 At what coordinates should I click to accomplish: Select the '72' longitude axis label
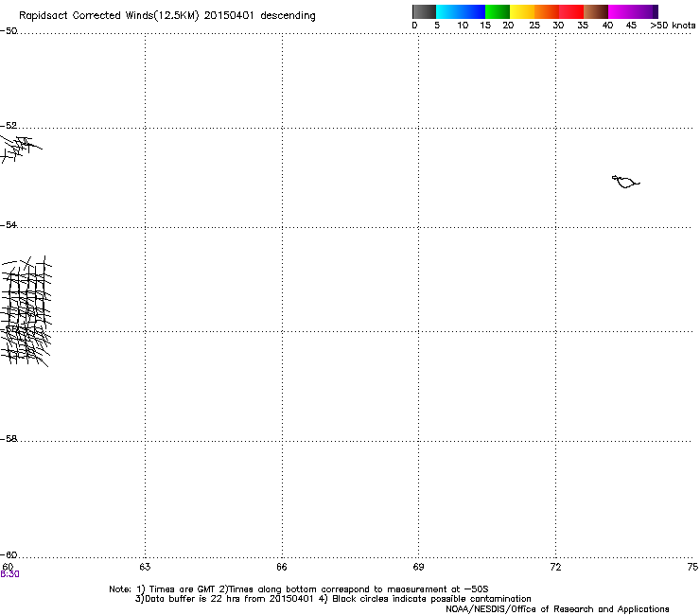tap(555, 567)
